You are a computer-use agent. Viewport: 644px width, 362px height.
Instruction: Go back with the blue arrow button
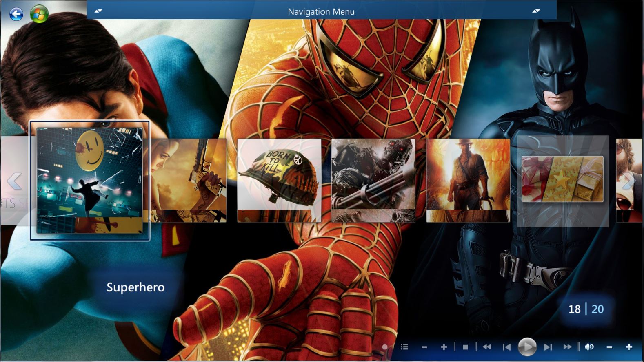tap(16, 15)
